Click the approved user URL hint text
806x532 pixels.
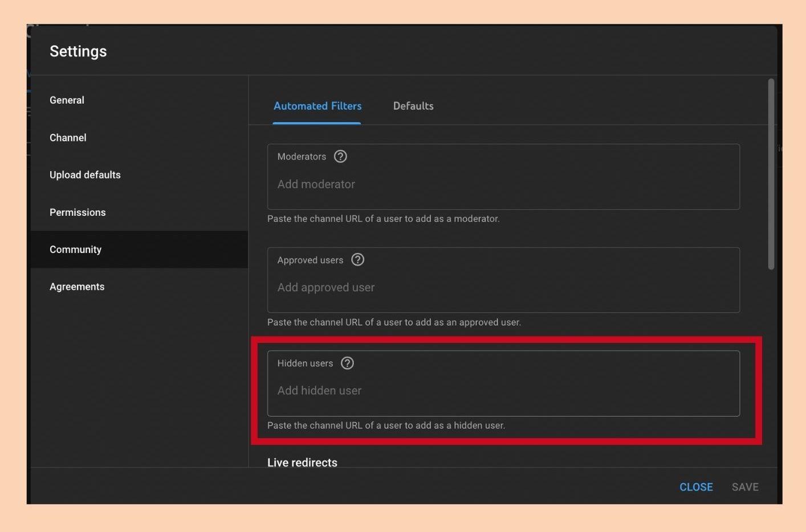click(394, 322)
